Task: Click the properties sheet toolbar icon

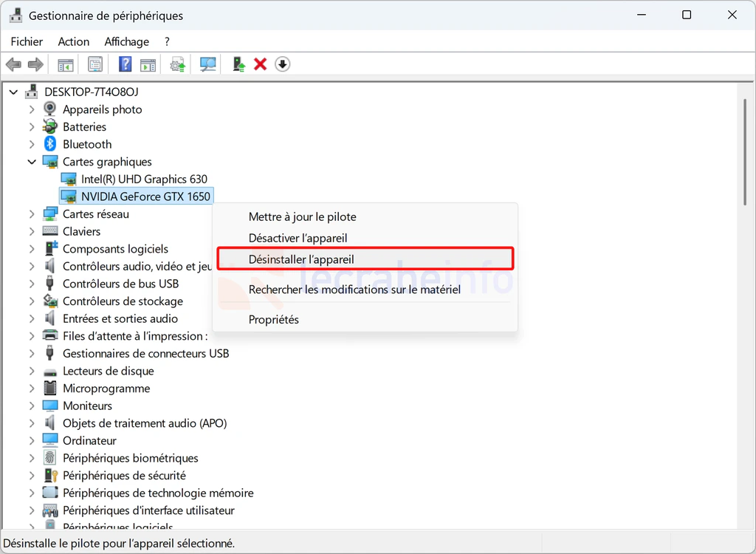Action: point(95,64)
